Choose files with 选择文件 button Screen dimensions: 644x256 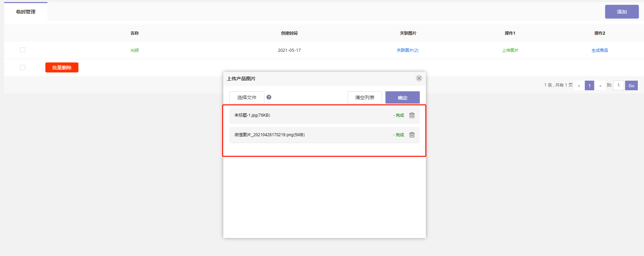pyautogui.click(x=247, y=97)
